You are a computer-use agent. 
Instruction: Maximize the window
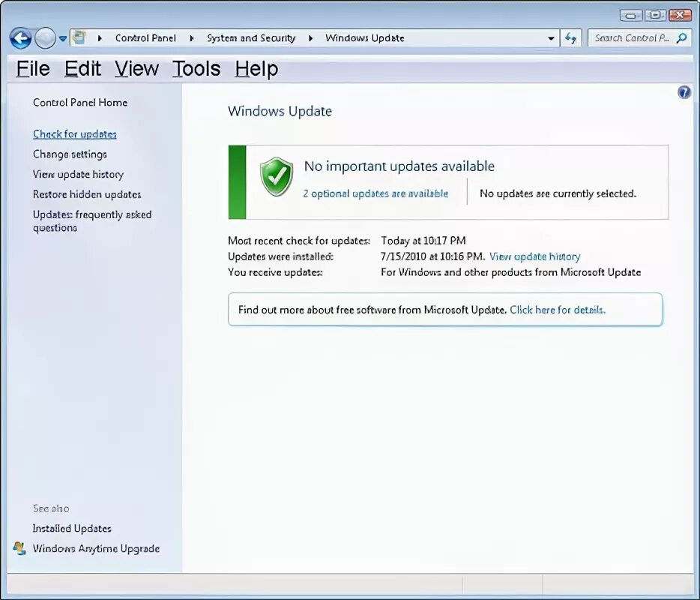pyautogui.click(x=655, y=15)
